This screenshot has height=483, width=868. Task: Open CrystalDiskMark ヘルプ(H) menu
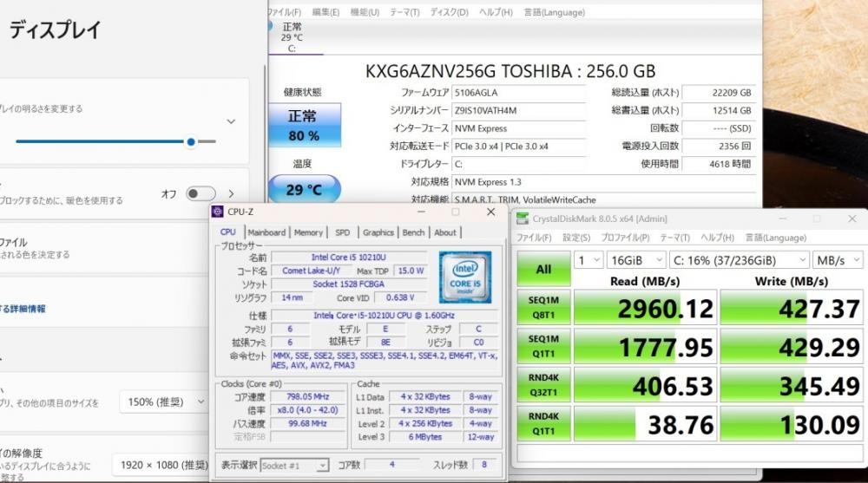point(718,238)
